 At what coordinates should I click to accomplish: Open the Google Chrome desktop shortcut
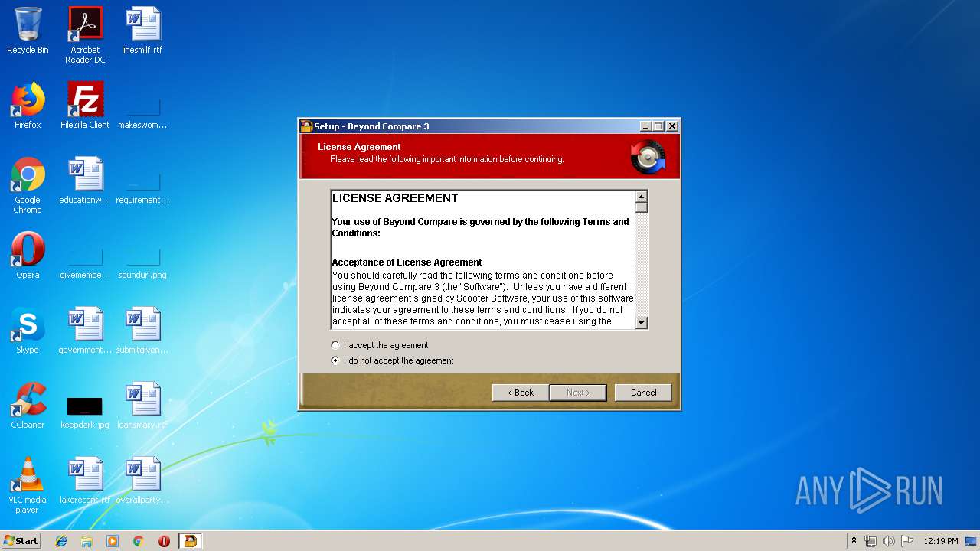click(28, 186)
